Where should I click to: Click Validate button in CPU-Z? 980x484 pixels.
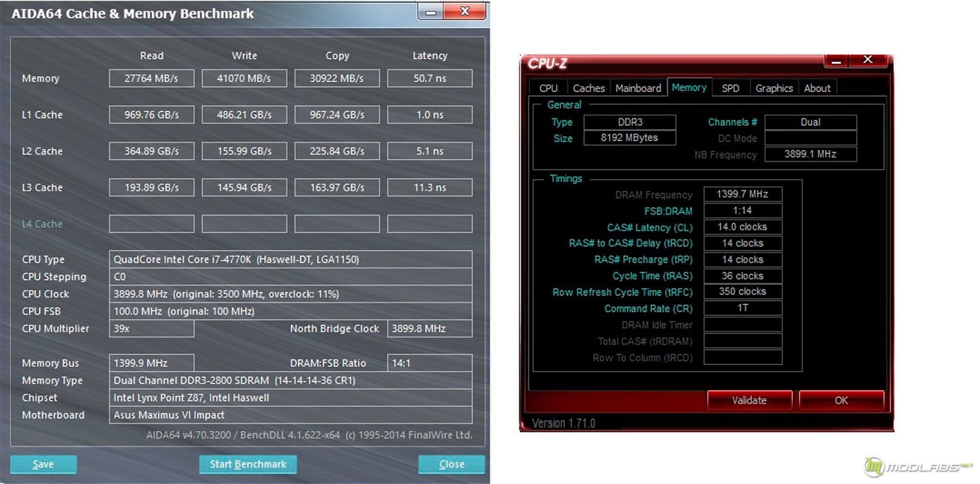click(750, 400)
